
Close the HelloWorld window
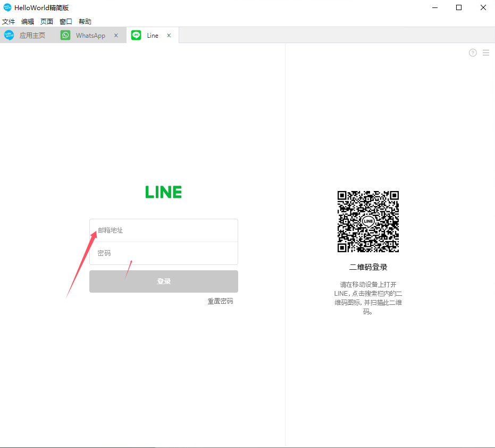(483, 7)
